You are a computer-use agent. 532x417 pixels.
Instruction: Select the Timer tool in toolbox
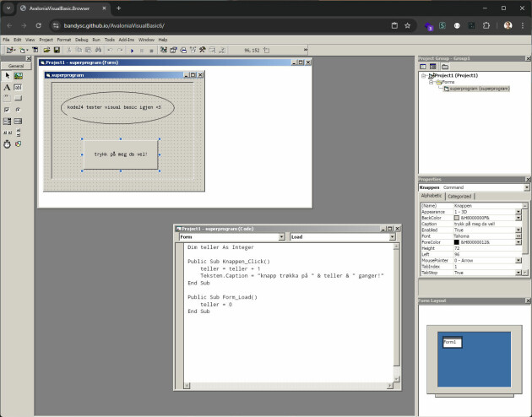[x=7, y=144]
